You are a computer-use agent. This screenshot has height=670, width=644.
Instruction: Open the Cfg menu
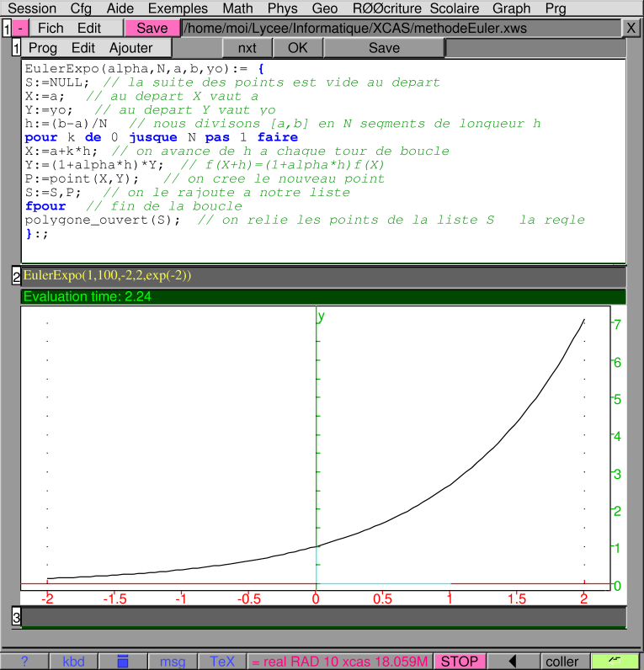[x=81, y=8]
